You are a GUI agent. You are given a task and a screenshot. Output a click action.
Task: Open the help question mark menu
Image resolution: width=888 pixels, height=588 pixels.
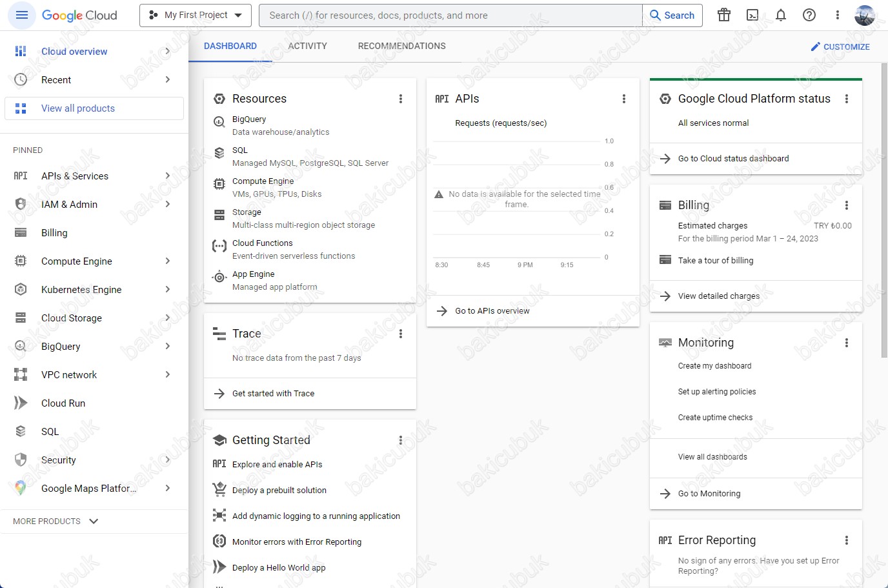tap(809, 15)
